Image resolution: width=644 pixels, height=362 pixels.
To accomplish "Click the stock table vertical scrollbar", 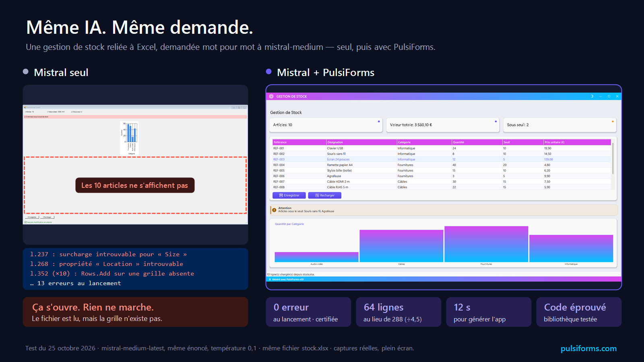I will pos(613,159).
